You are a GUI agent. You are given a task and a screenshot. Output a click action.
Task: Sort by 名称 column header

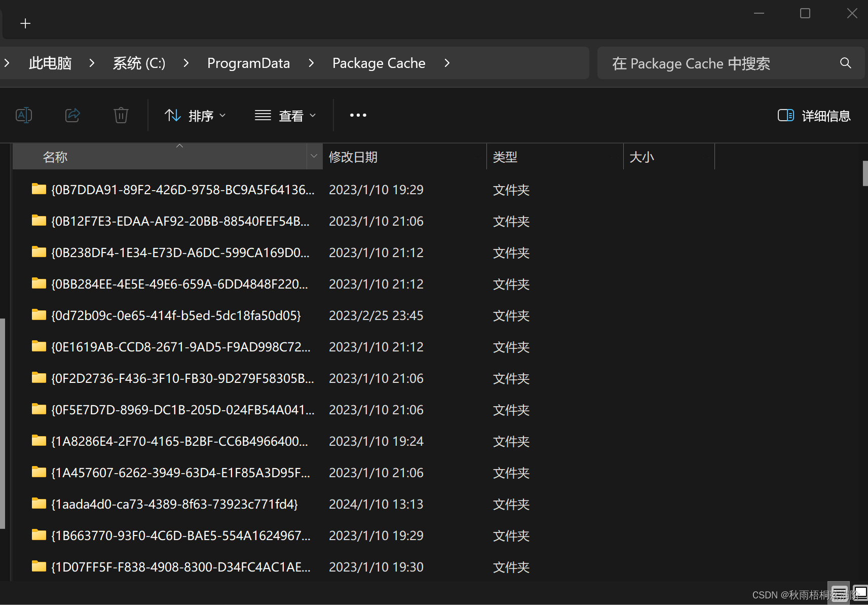pos(160,157)
